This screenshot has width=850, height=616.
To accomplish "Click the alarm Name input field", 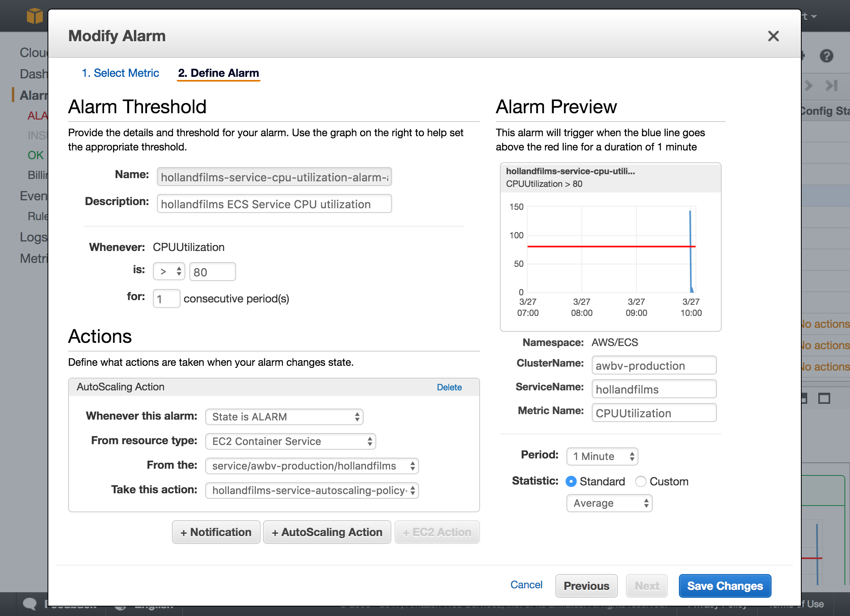I will pos(274,177).
